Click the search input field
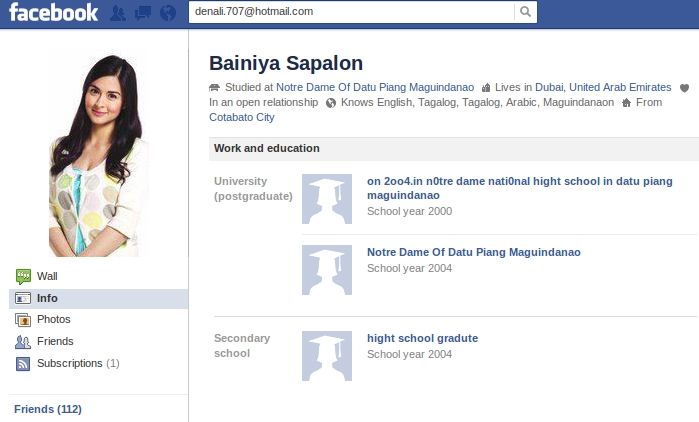Screen dimensions: 699x422 coord(350,12)
